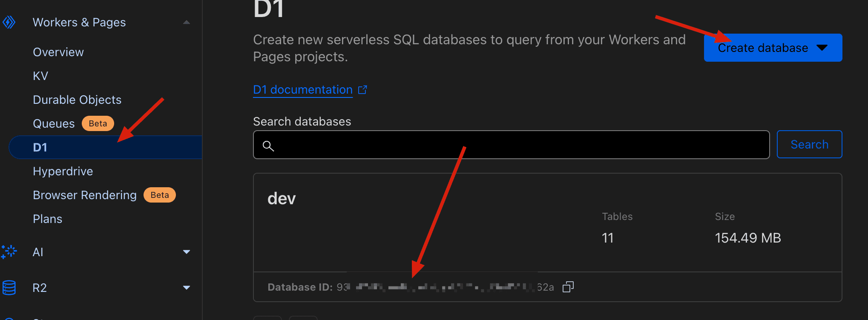This screenshot has height=320, width=868.
Task: Select the D1 sidebar item
Action: 40,147
